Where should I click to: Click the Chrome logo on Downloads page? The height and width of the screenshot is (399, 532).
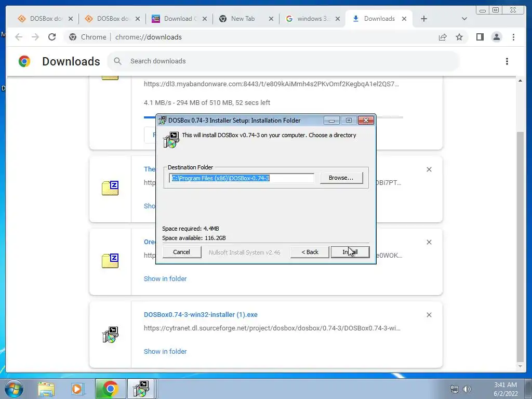[x=24, y=61]
